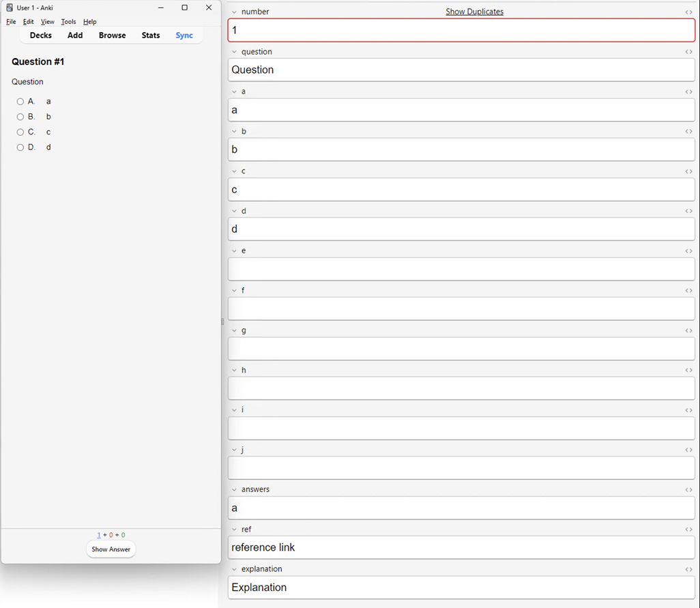Viewport: 700px width, 608px height.
Task: Toggle HTML editor icon for field j
Action: [688, 450]
